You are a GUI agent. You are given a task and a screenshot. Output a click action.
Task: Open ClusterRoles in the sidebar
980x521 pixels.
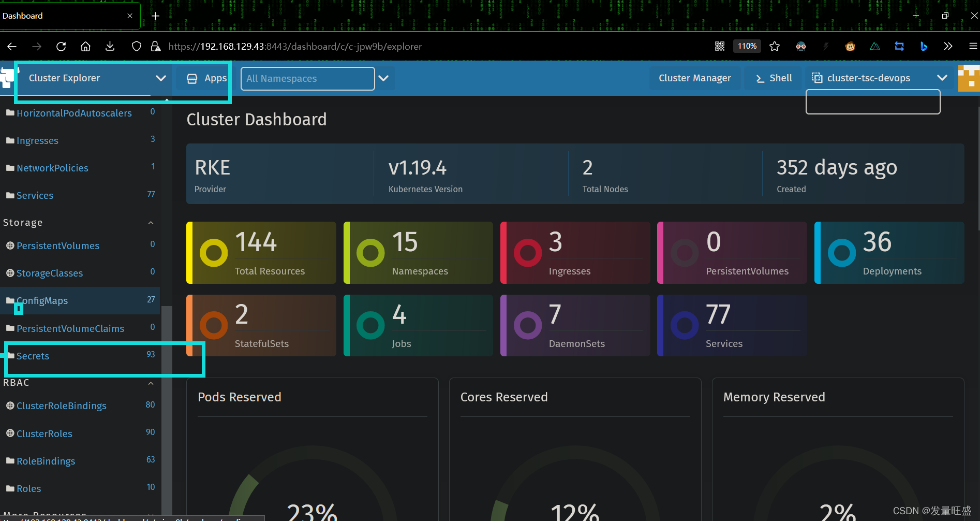coord(44,433)
